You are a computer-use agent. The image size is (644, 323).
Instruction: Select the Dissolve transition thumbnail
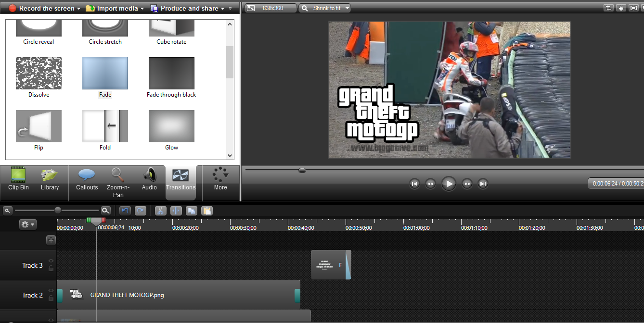pos(39,73)
